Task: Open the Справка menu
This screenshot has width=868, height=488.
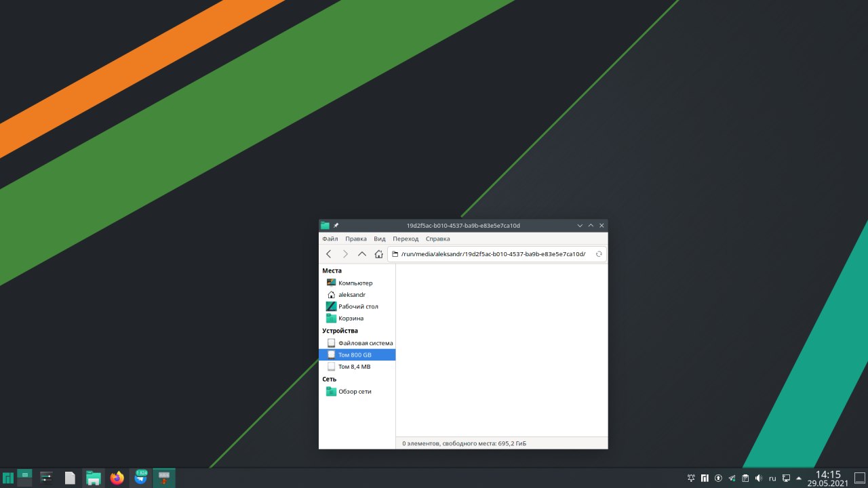Action: [438, 239]
